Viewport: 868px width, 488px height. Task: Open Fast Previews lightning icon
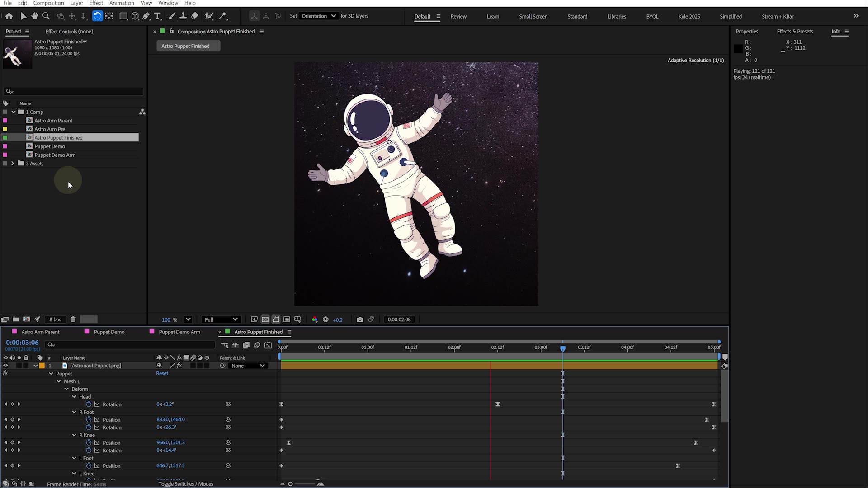pyautogui.click(x=254, y=319)
